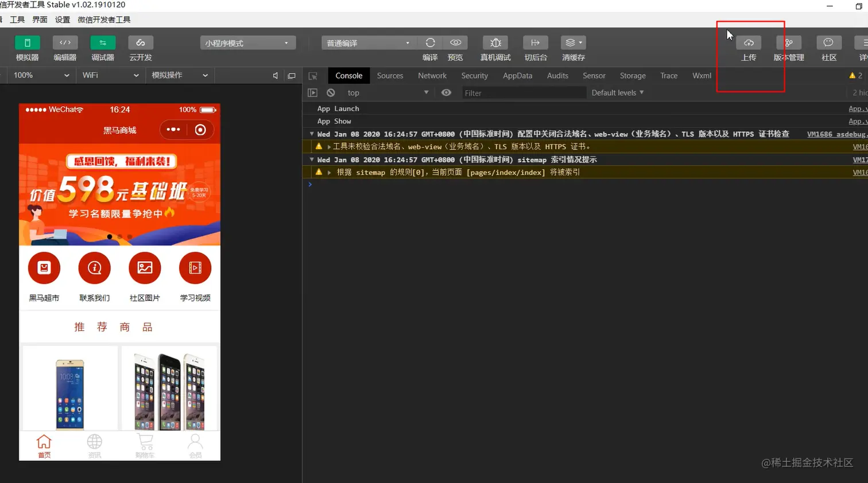Open the top JavaScript context dropdown
The image size is (868, 483).
(x=387, y=93)
